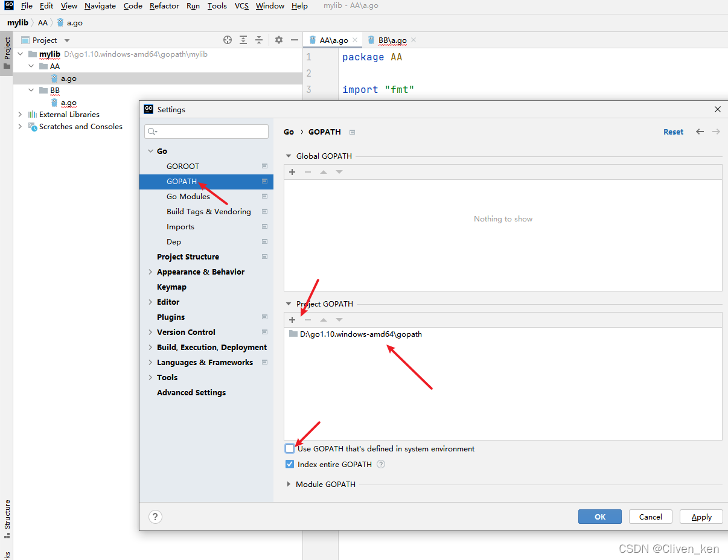Expand the Module GOPATH section
Viewport: 728px width, 560px height.
click(x=289, y=484)
